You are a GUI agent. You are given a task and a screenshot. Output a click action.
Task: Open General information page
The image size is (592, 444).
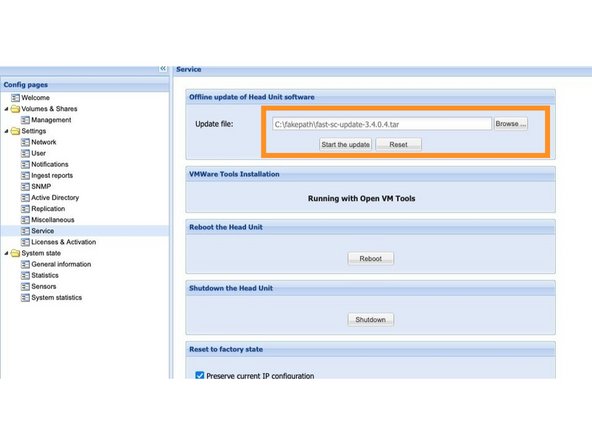point(61,264)
